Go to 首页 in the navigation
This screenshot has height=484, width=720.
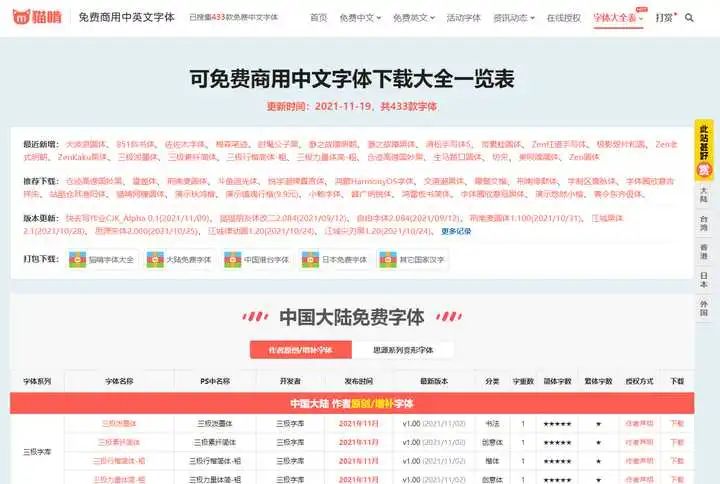pos(319,18)
